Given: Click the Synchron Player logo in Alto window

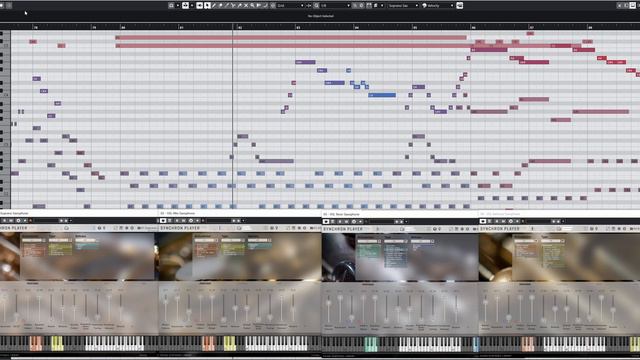Looking at the screenshot, I should [x=180, y=228].
